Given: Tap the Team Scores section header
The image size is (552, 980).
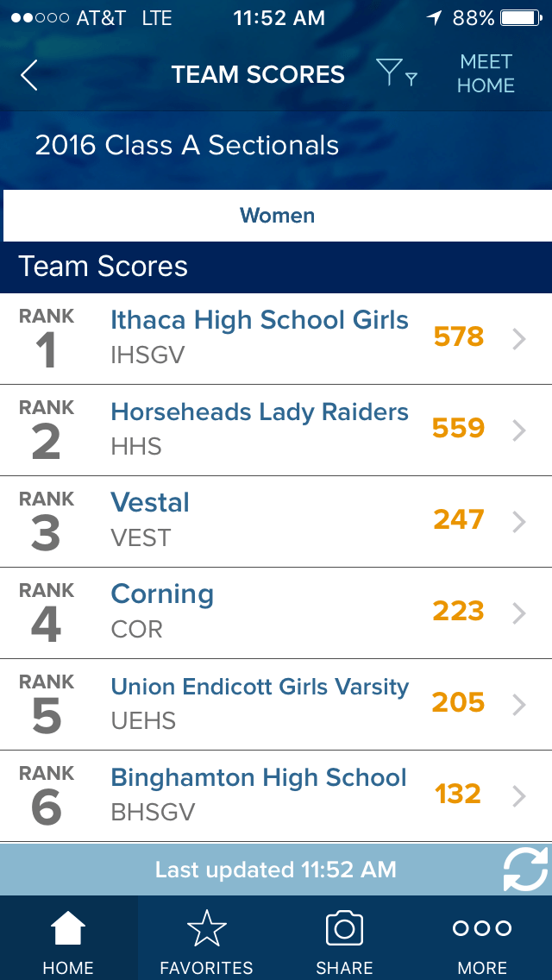Looking at the screenshot, I should 103,267.
